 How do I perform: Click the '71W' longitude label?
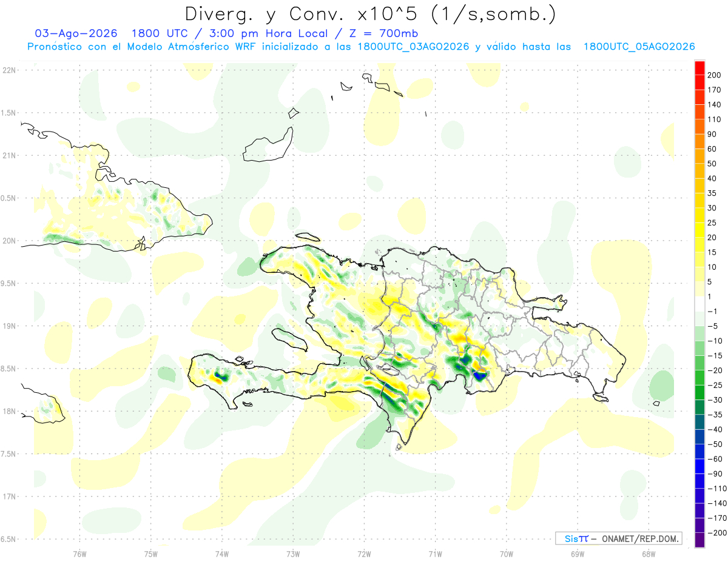coord(435,554)
